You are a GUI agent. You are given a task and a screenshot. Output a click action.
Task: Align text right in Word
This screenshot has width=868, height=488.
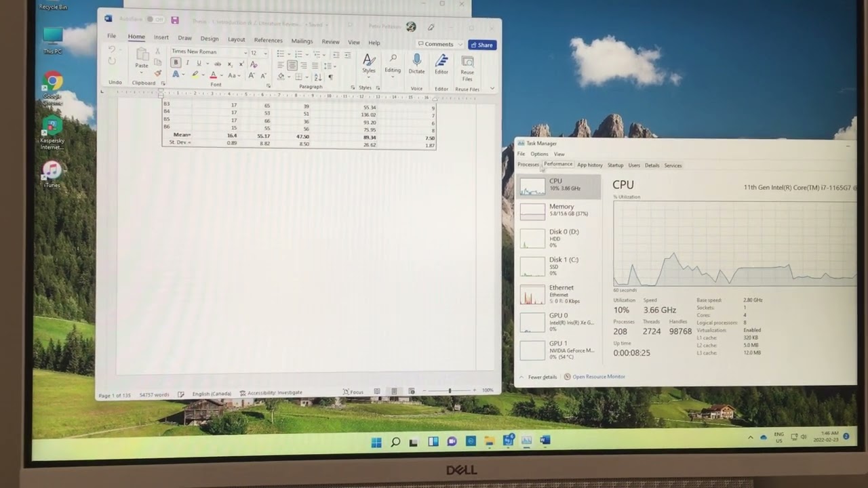pyautogui.click(x=304, y=66)
